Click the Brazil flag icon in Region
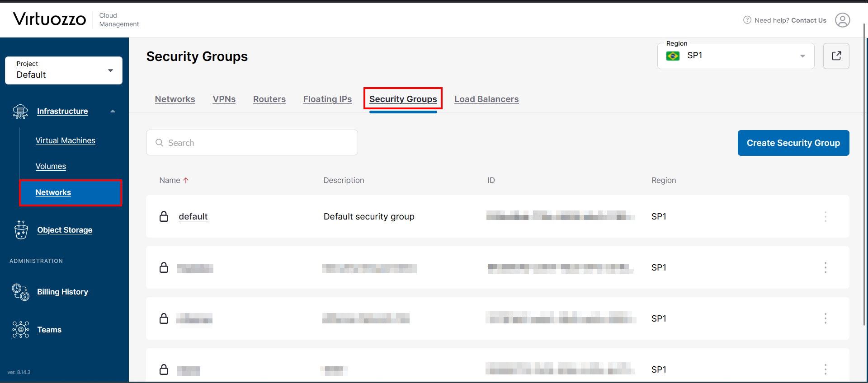The image size is (868, 383). click(673, 56)
